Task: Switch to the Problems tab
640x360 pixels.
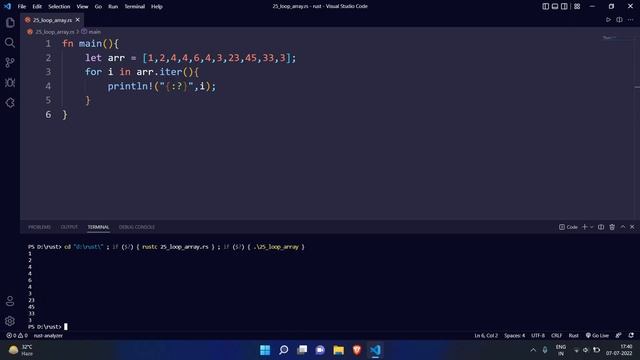Action: pyautogui.click(x=39, y=227)
